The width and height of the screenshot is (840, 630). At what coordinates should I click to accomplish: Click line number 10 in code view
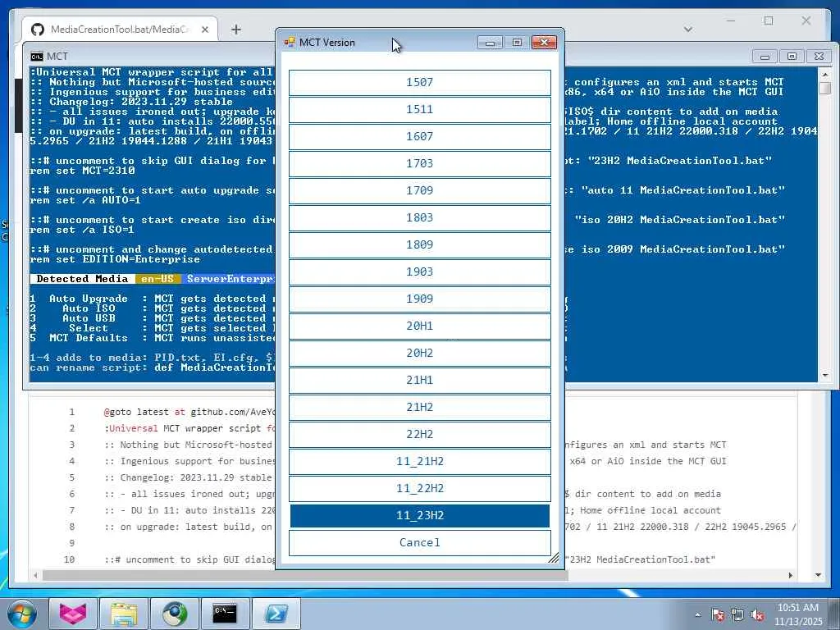tap(69, 559)
